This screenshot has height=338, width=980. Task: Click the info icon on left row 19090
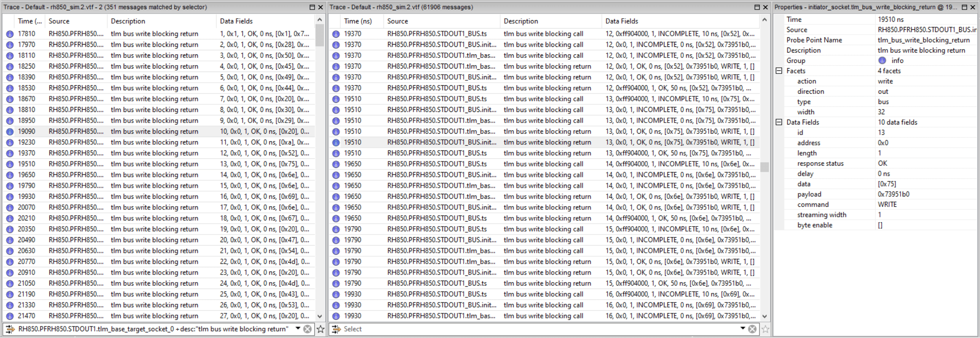click(10, 132)
